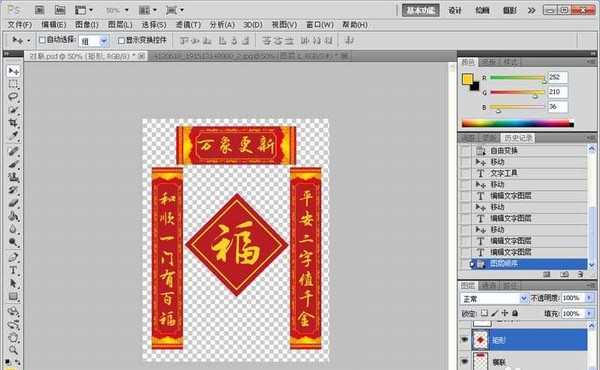Viewport: 600px width, 370px height.
Task: Select the Move tool in toolbox
Action: (13, 71)
